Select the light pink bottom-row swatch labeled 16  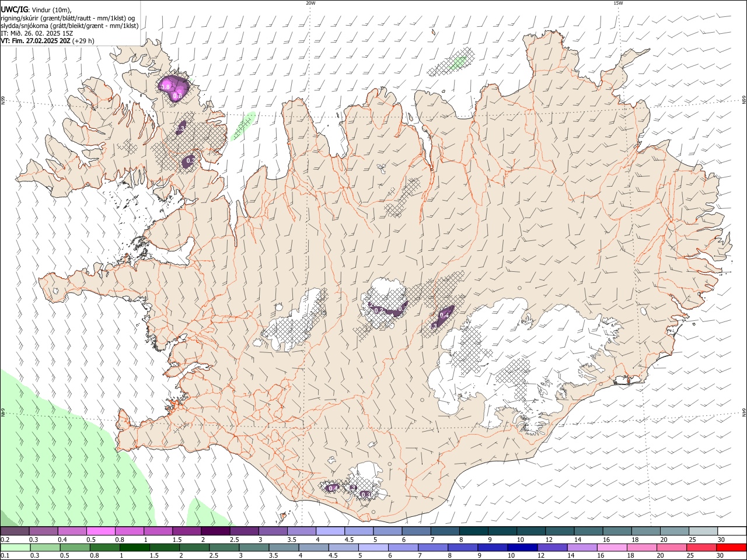612,547
